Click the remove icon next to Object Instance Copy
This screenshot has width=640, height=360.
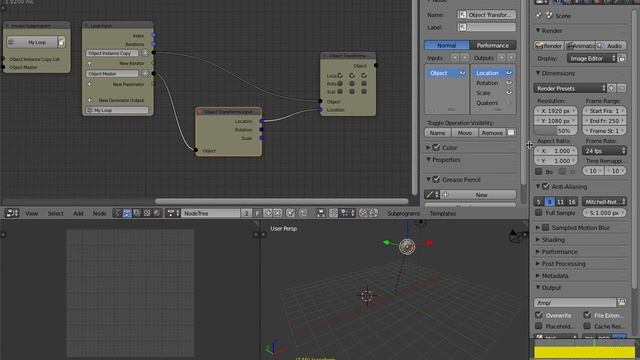[x=145, y=53]
